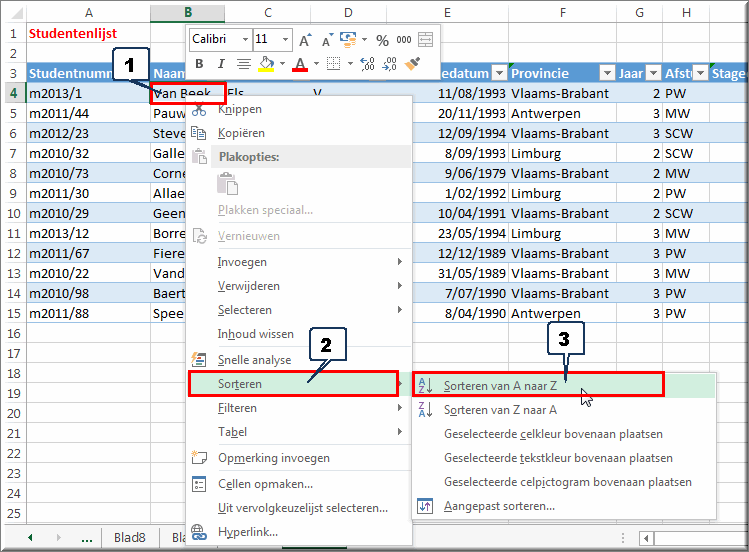749x552 pixels.
Task: Choose Opmerking invoegen
Action: [x=300, y=458]
